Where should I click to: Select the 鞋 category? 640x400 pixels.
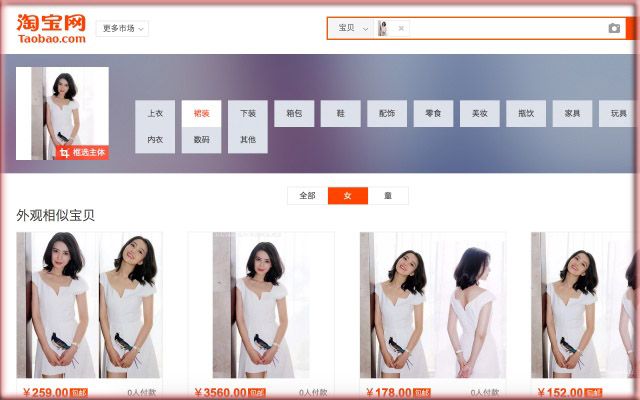pyautogui.click(x=340, y=113)
